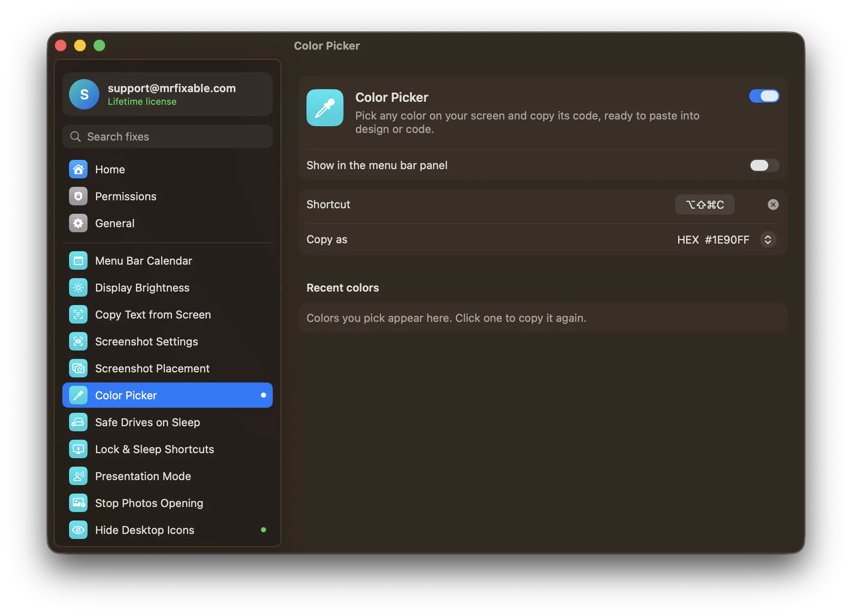The image size is (852, 616).
Task: Click the Home sidebar icon
Action: pyautogui.click(x=78, y=169)
